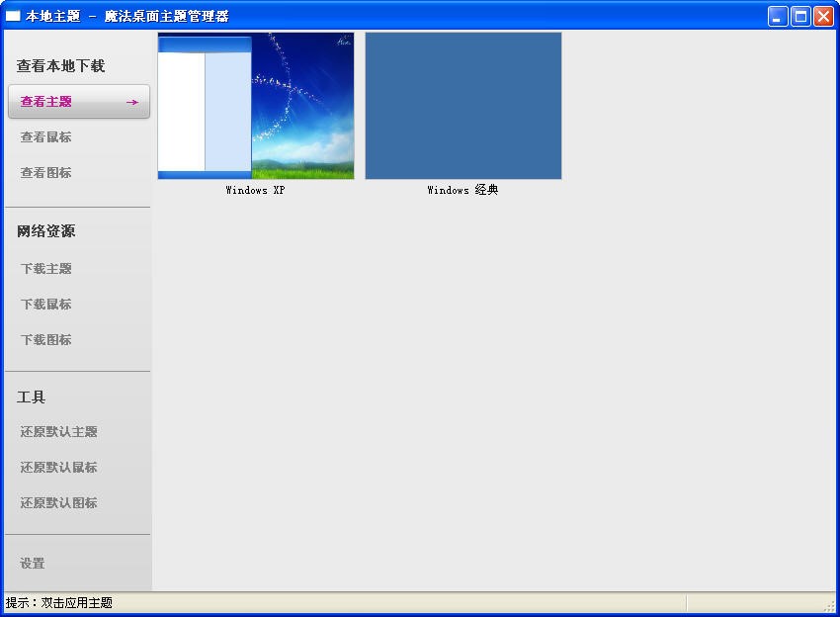Image resolution: width=840 pixels, height=617 pixels.
Task: Maximize the theme manager window
Action: [800, 16]
